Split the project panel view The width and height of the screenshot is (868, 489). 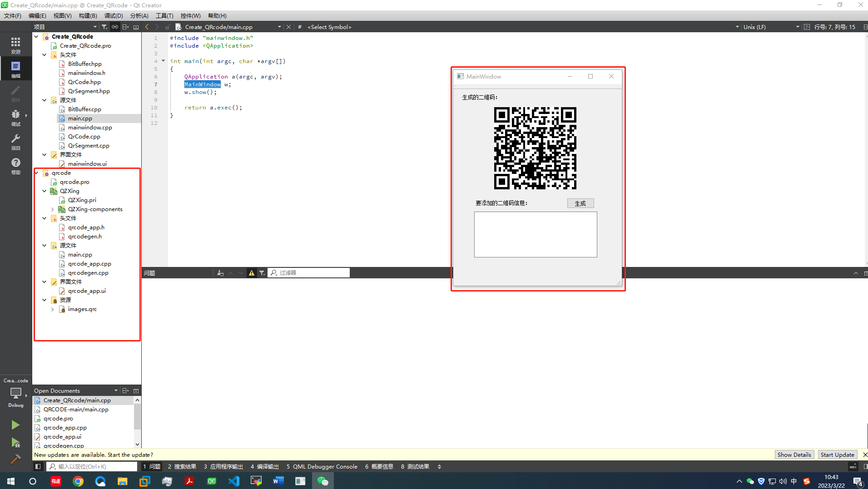click(126, 27)
